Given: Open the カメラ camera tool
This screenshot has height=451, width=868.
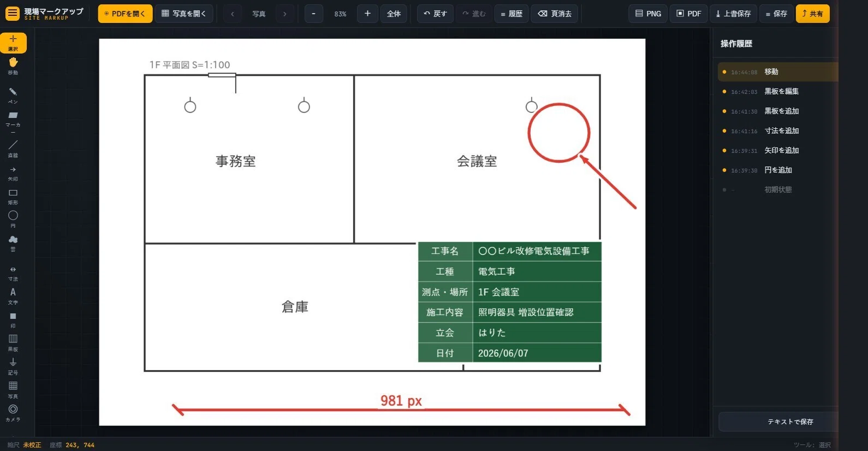Looking at the screenshot, I should 13,413.
